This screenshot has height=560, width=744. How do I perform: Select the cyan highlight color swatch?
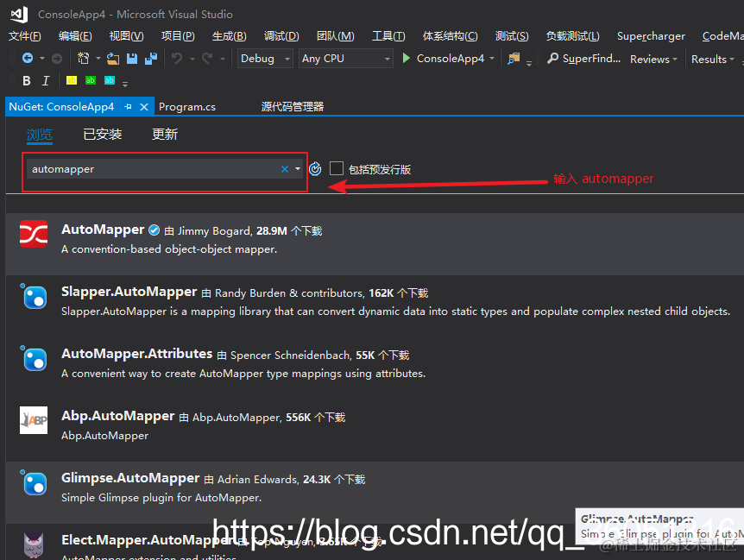[109, 80]
